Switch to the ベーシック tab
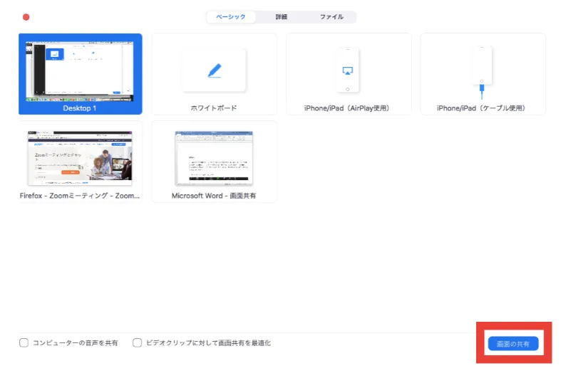 click(x=231, y=17)
